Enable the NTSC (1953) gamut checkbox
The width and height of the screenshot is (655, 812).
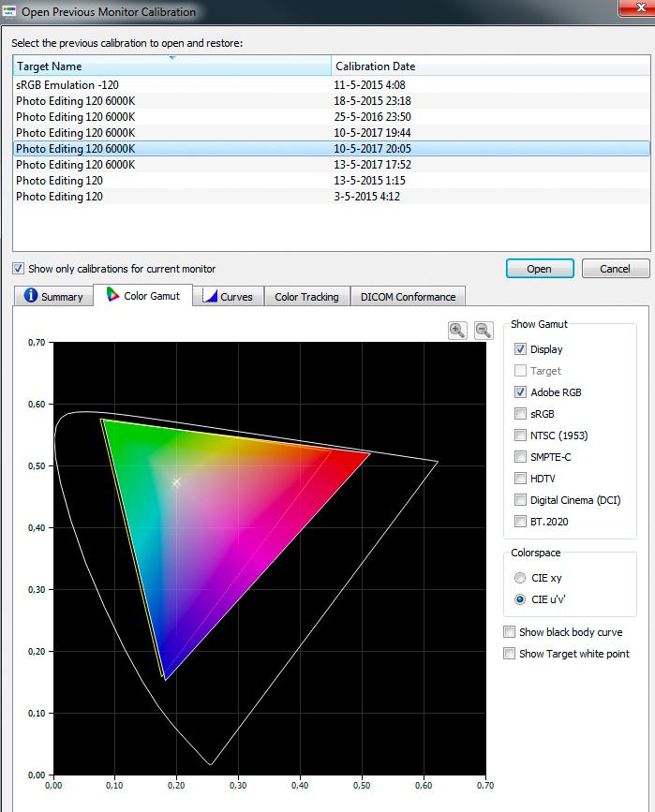click(x=520, y=435)
